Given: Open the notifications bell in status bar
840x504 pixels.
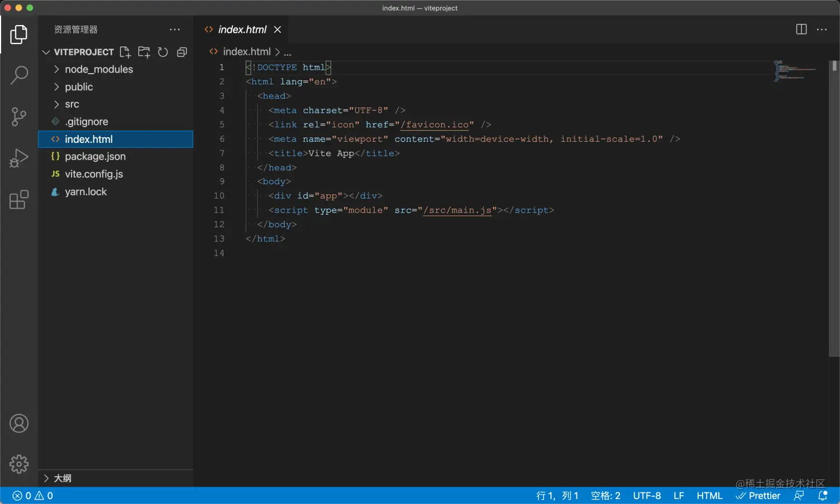Looking at the screenshot, I should tap(823, 496).
